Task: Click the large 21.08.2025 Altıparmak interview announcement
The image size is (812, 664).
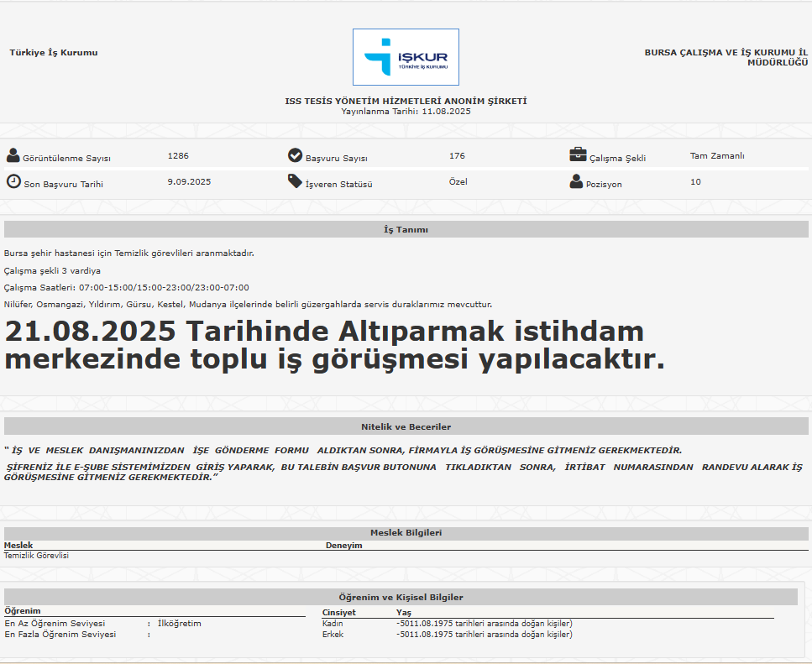Action: tap(334, 345)
